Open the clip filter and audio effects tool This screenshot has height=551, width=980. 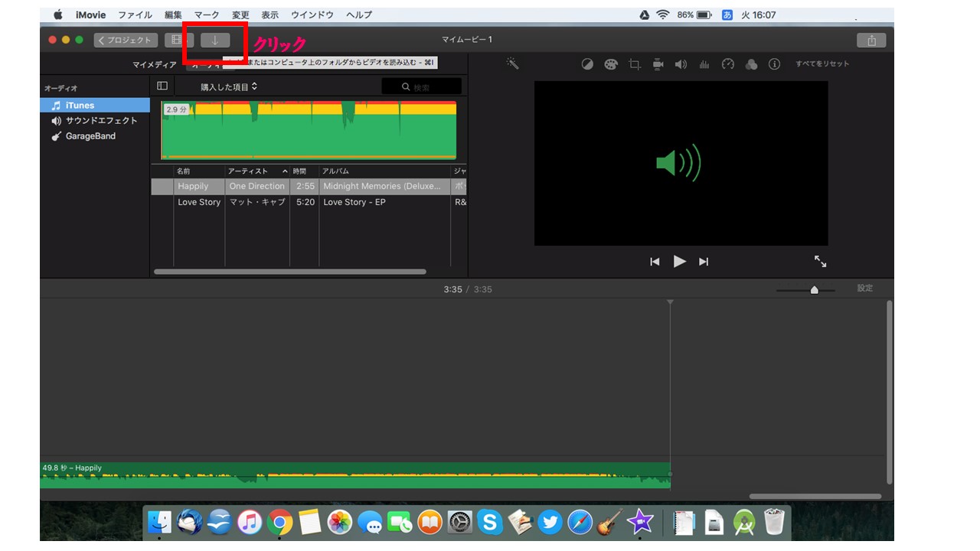pos(751,64)
